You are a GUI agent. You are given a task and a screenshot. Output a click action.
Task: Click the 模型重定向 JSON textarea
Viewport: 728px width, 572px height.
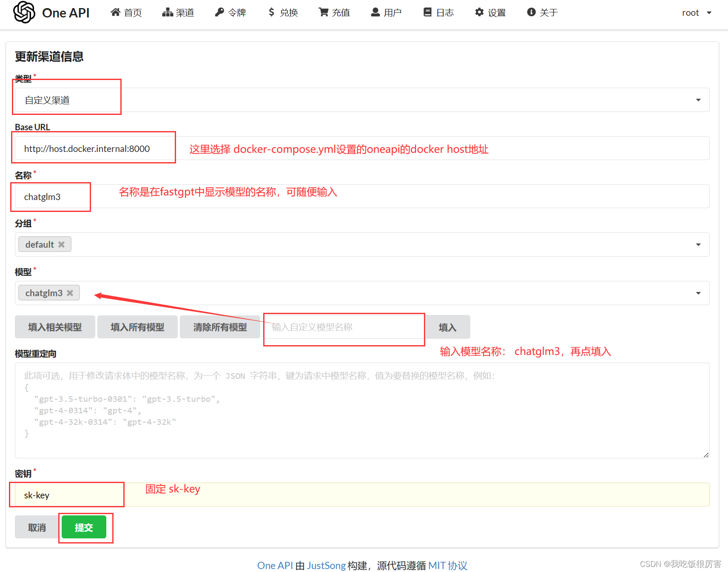(362, 411)
